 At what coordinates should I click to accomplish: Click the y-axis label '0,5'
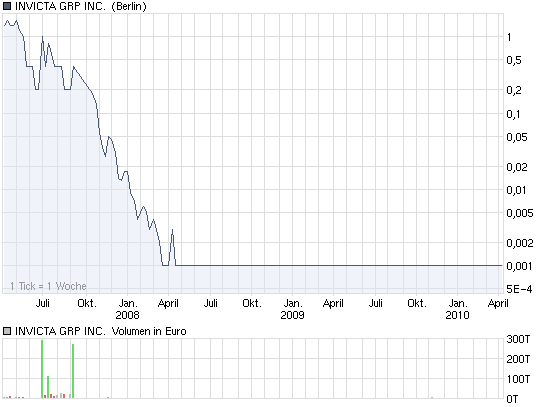[x=514, y=60]
